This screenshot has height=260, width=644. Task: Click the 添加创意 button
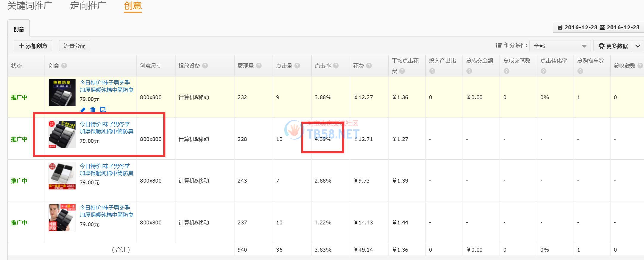(x=33, y=46)
